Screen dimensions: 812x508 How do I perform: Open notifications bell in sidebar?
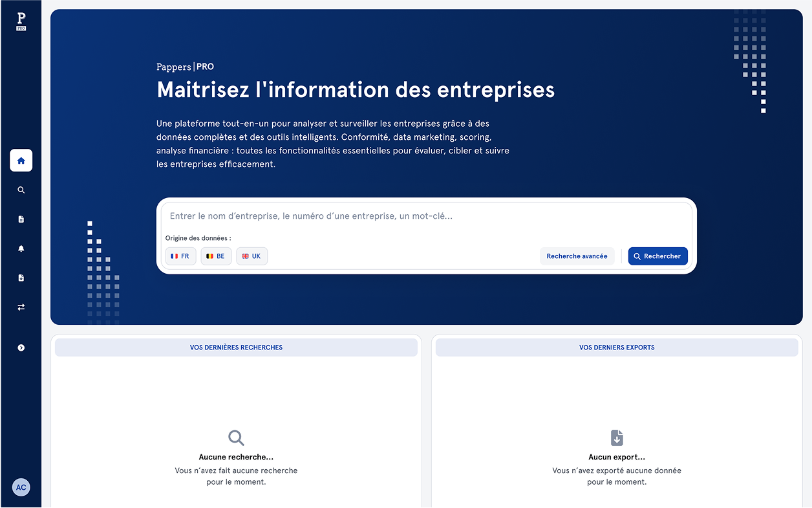[21, 248]
